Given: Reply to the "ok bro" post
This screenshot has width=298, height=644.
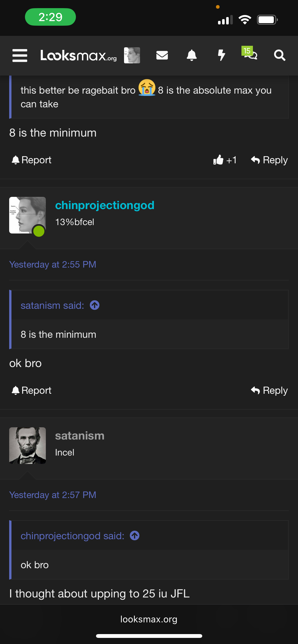Looking at the screenshot, I should click(269, 390).
